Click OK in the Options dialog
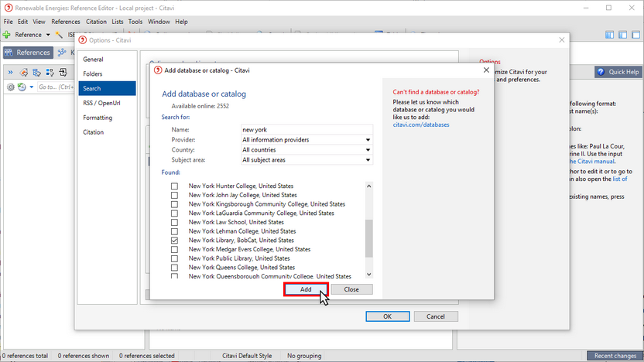The image size is (644, 362). click(387, 316)
